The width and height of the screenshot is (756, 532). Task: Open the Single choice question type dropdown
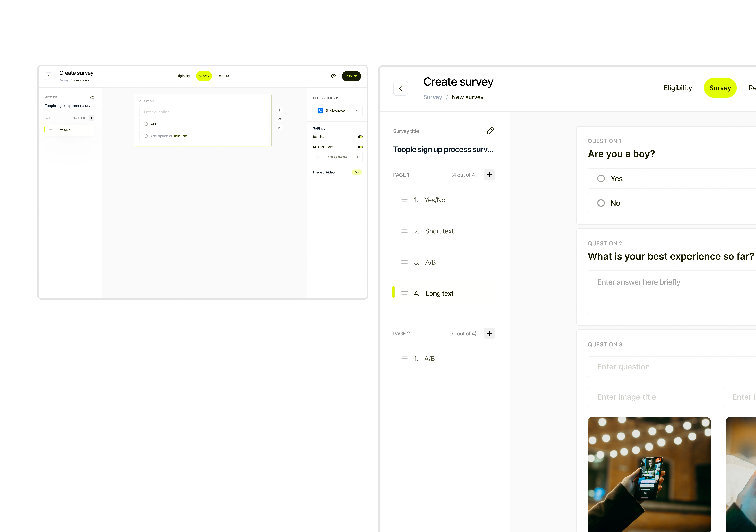pyautogui.click(x=356, y=111)
